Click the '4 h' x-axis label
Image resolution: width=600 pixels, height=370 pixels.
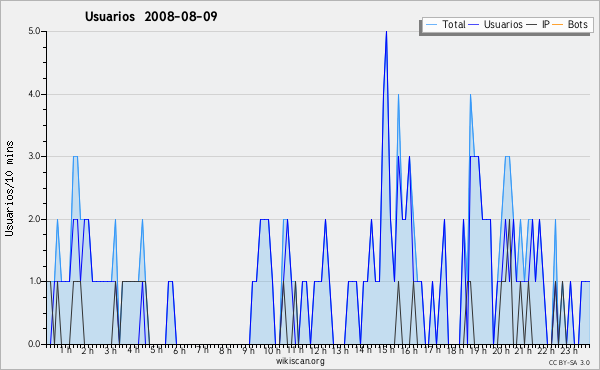point(133,350)
